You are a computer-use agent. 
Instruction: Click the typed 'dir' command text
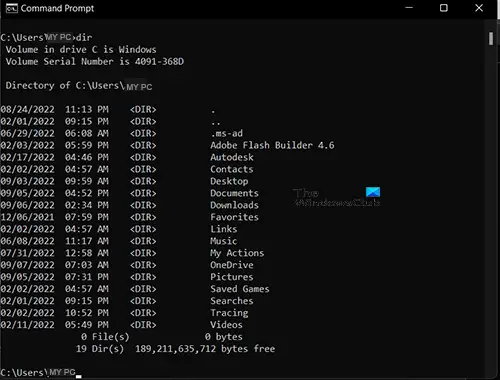coord(84,37)
